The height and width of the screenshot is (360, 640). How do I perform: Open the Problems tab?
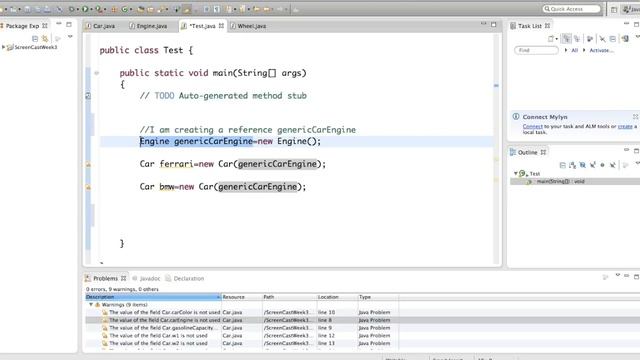[105, 278]
